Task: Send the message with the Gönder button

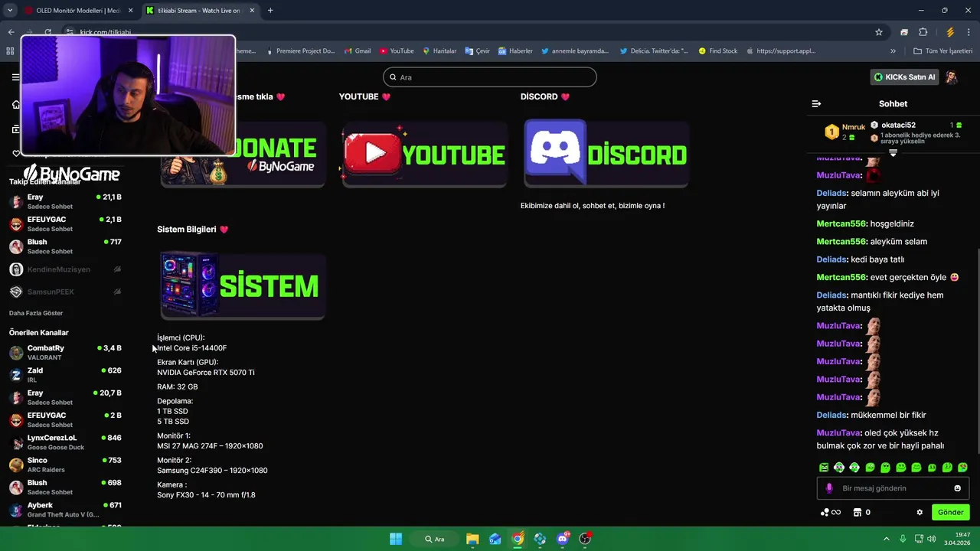Action: click(950, 512)
